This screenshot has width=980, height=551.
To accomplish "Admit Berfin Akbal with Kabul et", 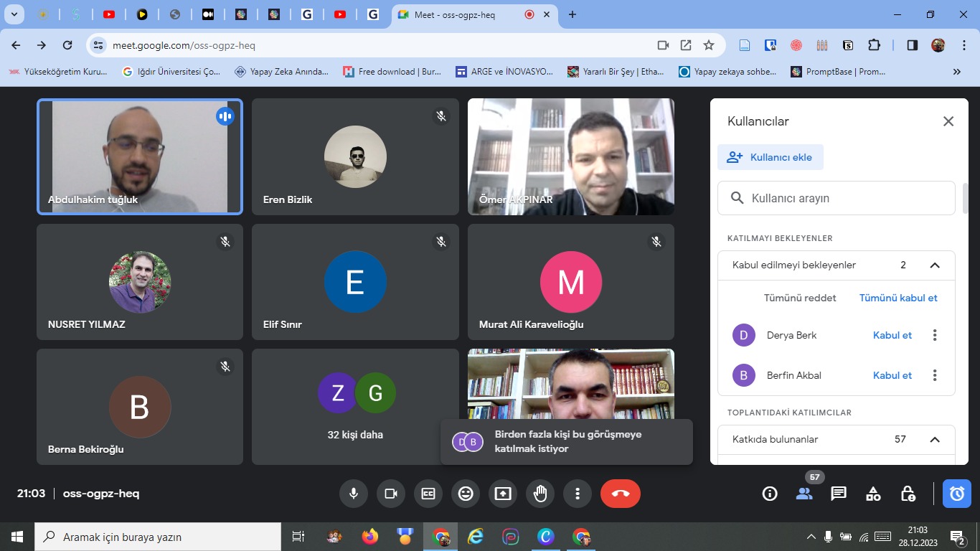I will (892, 375).
